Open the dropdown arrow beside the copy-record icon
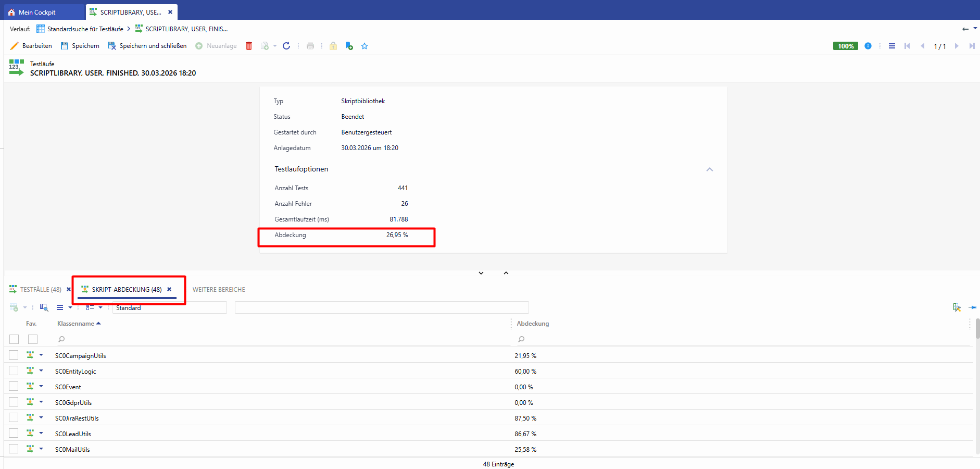The image size is (980, 469). point(275,46)
